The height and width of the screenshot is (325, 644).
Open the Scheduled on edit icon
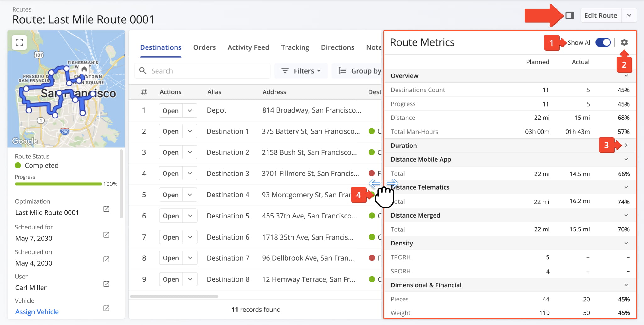107,260
